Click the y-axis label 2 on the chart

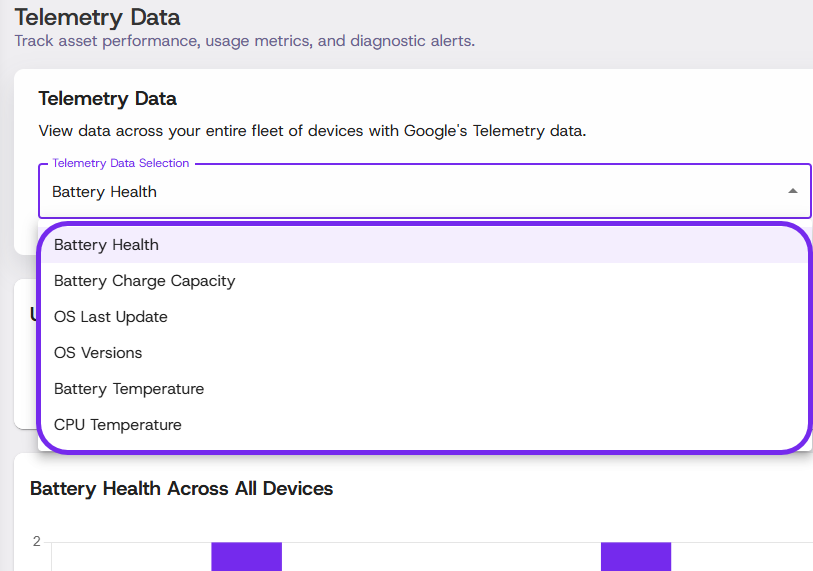[36, 542]
